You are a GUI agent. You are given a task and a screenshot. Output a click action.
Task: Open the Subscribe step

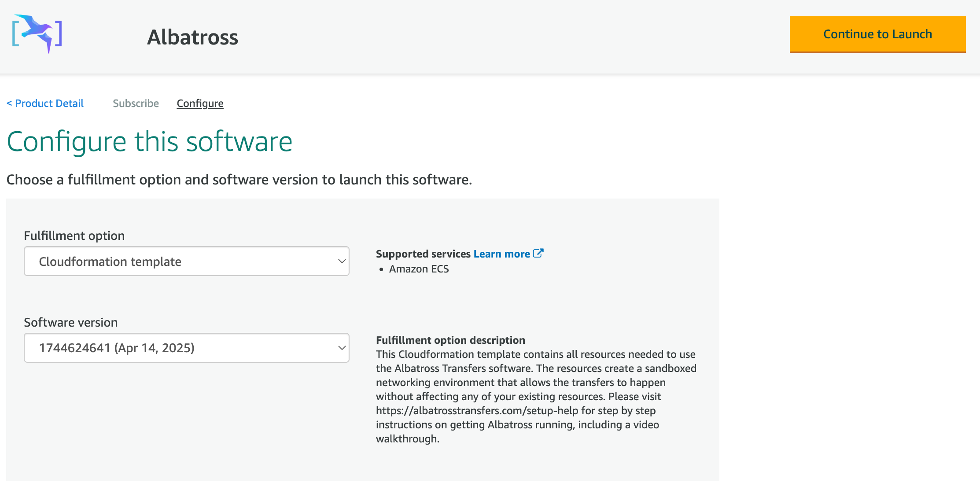tap(136, 103)
